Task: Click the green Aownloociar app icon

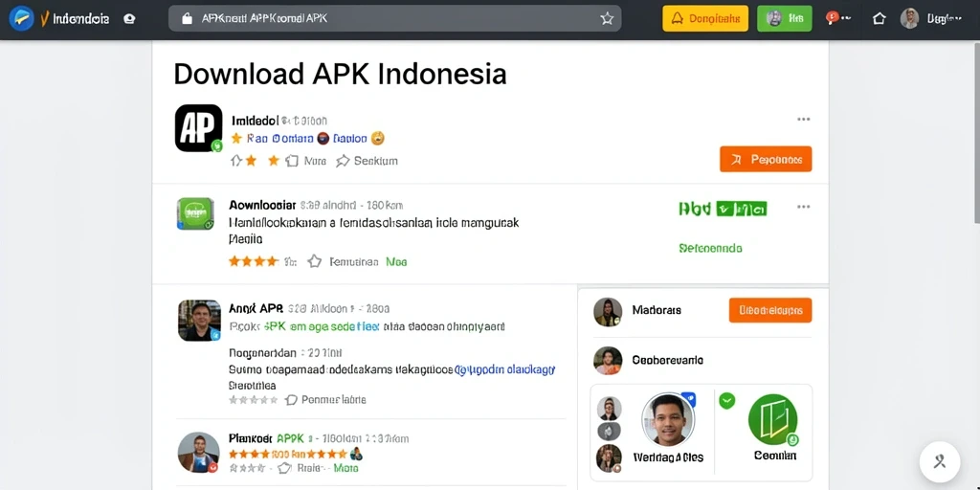Action: pyautogui.click(x=195, y=213)
